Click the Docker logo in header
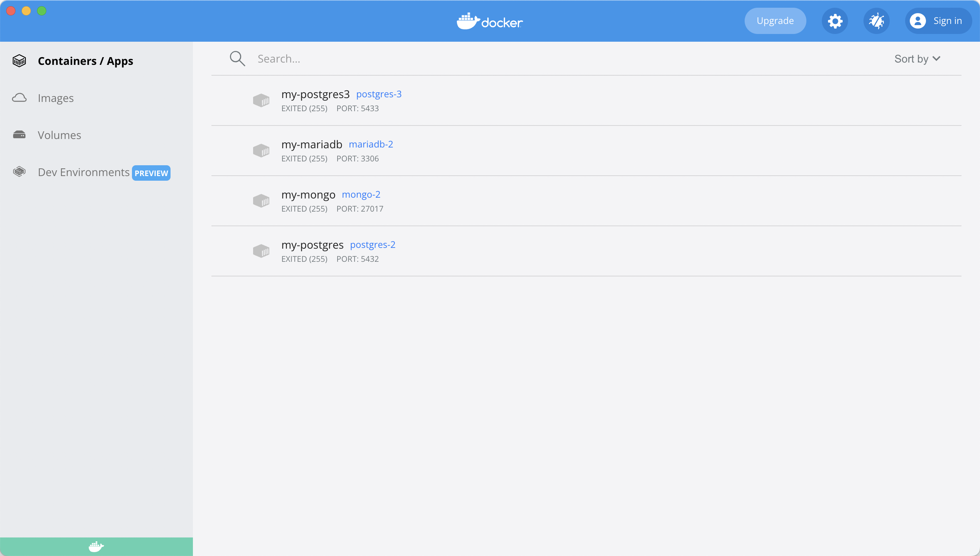 490,21
